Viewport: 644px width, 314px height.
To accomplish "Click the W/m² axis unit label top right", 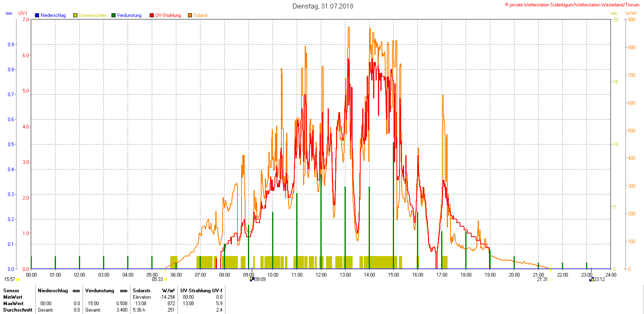I will coord(631,13).
